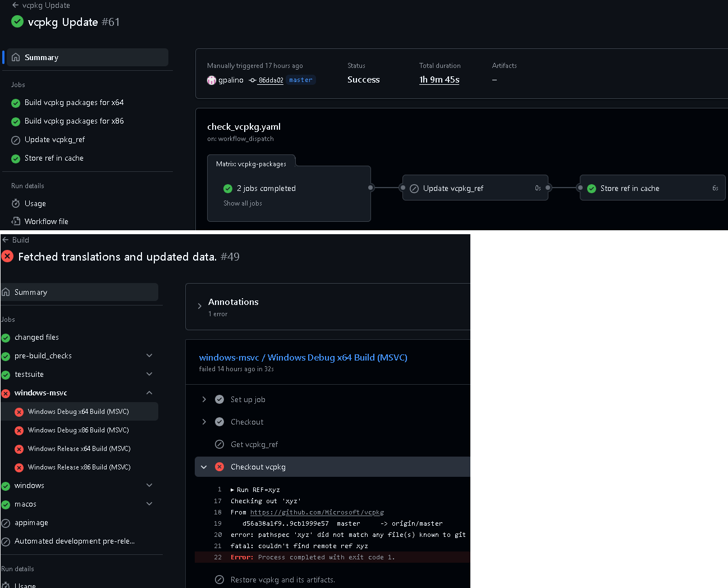Screen dimensions: 728x588
Task: Select Windows Release x86 Build (MSVC) job
Action: 79,467
